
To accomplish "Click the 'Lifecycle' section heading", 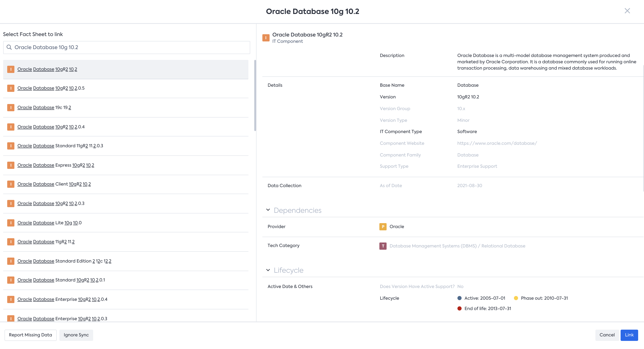I will click(288, 270).
